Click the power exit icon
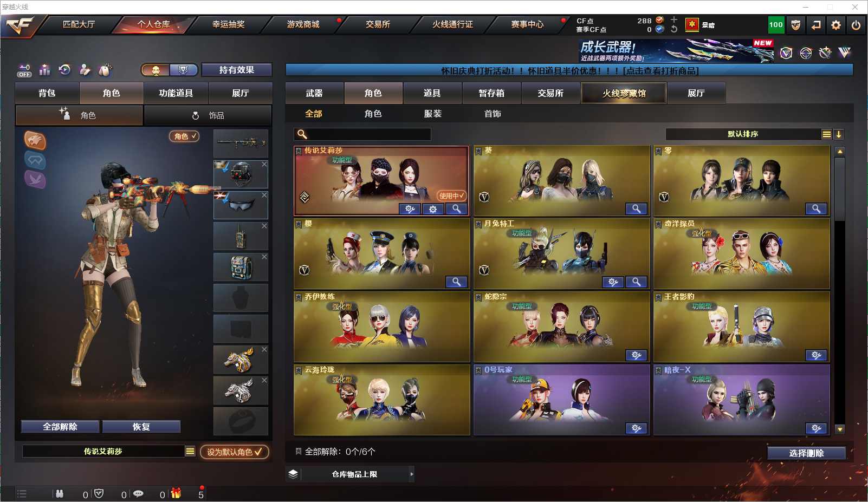 click(x=856, y=25)
